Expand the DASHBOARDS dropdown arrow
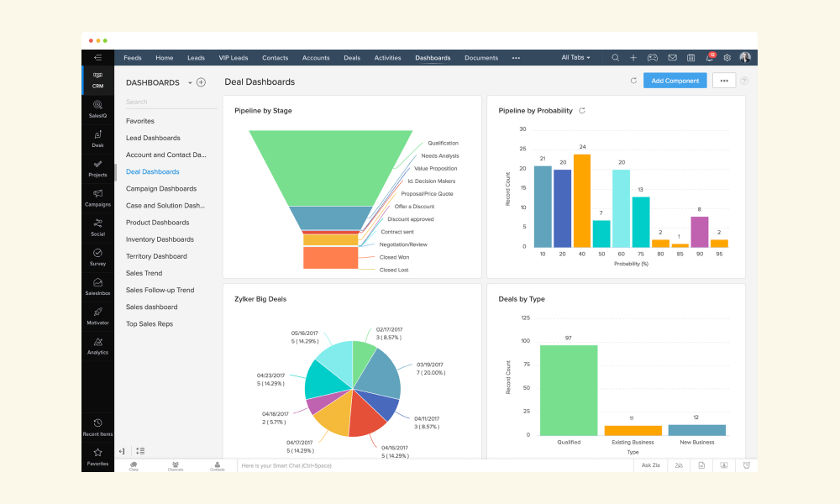 pyautogui.click(x=190, y=82)
